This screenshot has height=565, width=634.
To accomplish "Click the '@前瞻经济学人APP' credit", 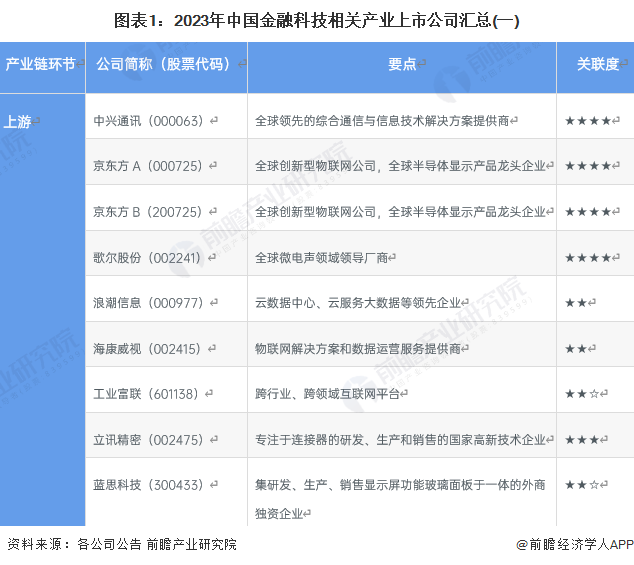I will tap(575, 544).
